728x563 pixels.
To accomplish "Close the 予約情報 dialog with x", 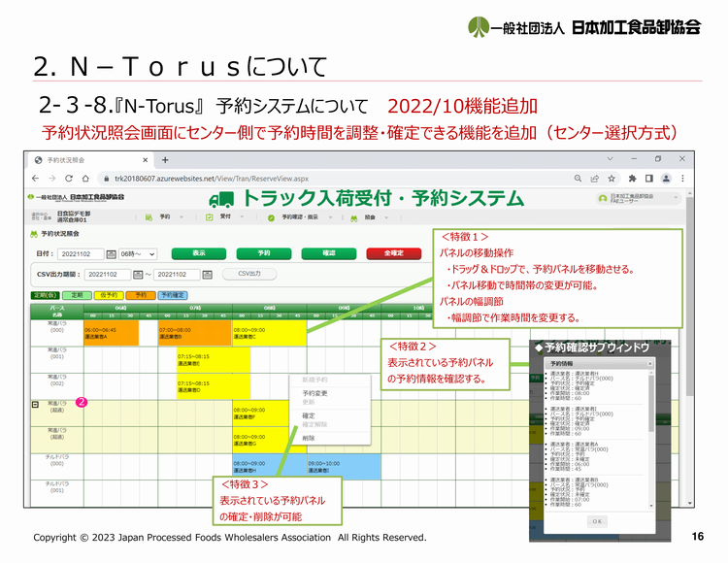I will click(649, 363).
